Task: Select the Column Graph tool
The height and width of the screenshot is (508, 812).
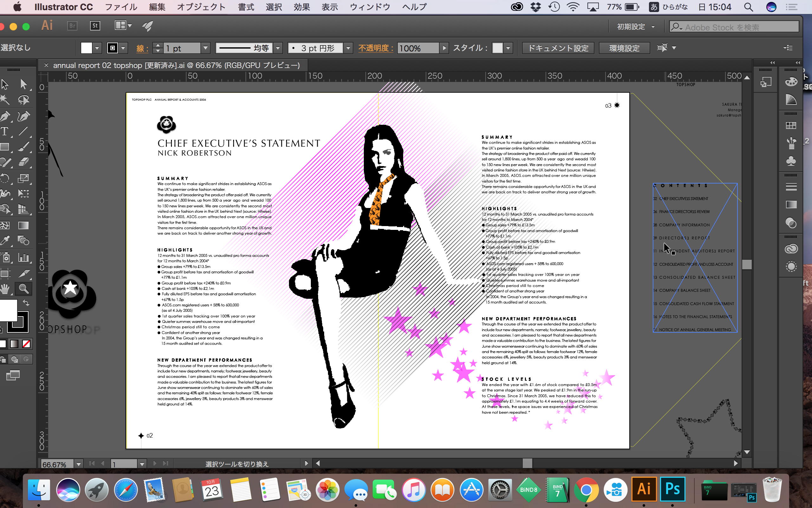Action: click(x=23, y=257)
